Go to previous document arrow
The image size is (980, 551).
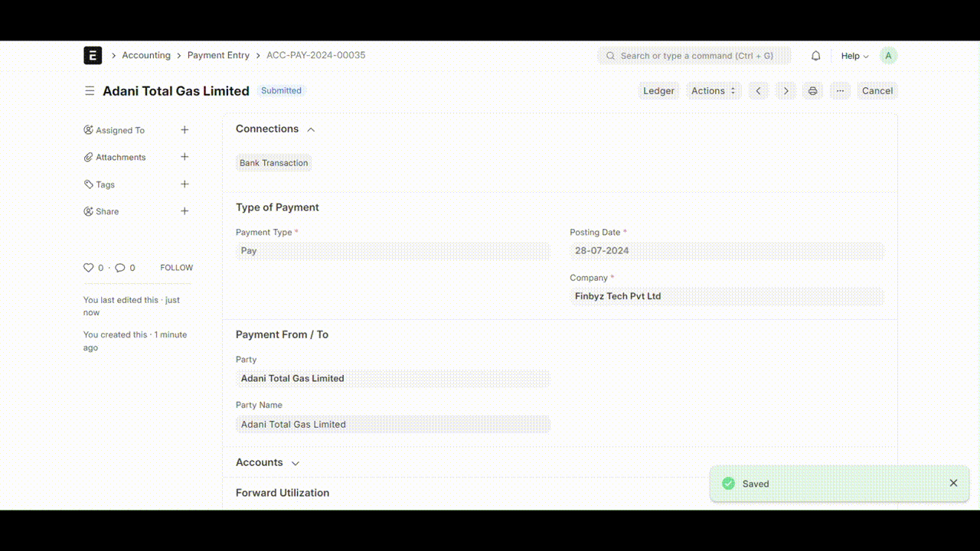(x=759, y=91)
